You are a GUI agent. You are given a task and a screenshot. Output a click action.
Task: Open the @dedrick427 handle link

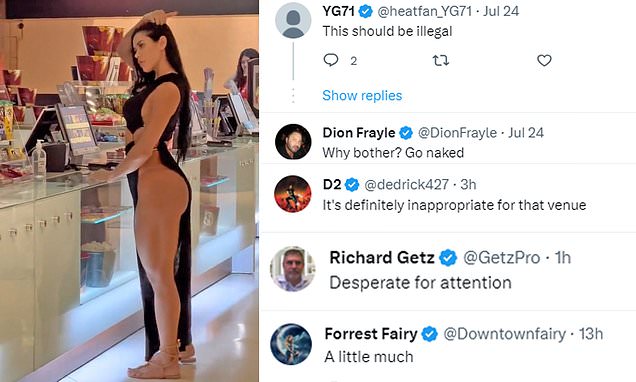[x=406, y=185]
